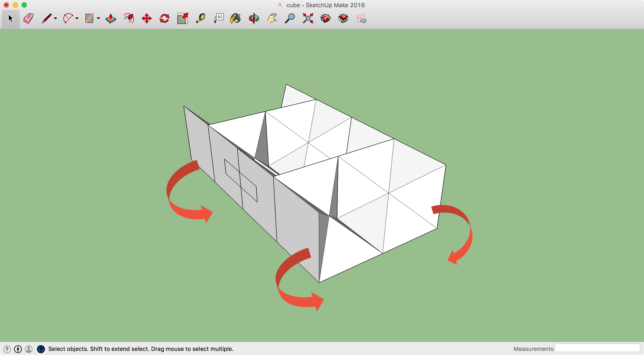This screenshot has width=644, height=355.
Task: Click inside the Measurements input field
Action: point(598,349)
